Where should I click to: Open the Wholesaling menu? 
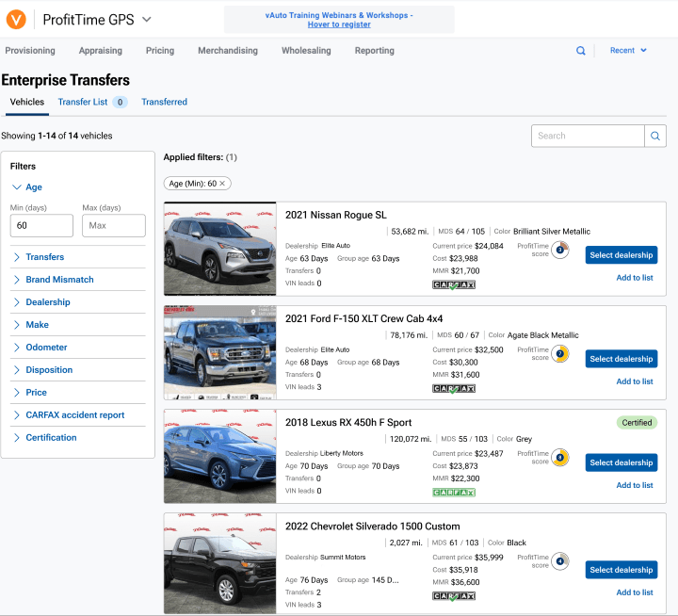point(306,51)
